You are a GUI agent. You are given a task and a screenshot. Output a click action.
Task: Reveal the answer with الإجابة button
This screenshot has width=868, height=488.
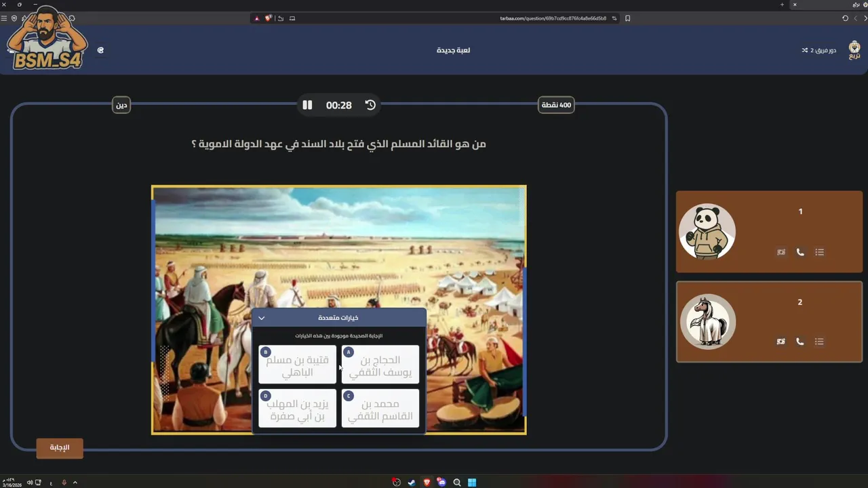pos(60,448)
